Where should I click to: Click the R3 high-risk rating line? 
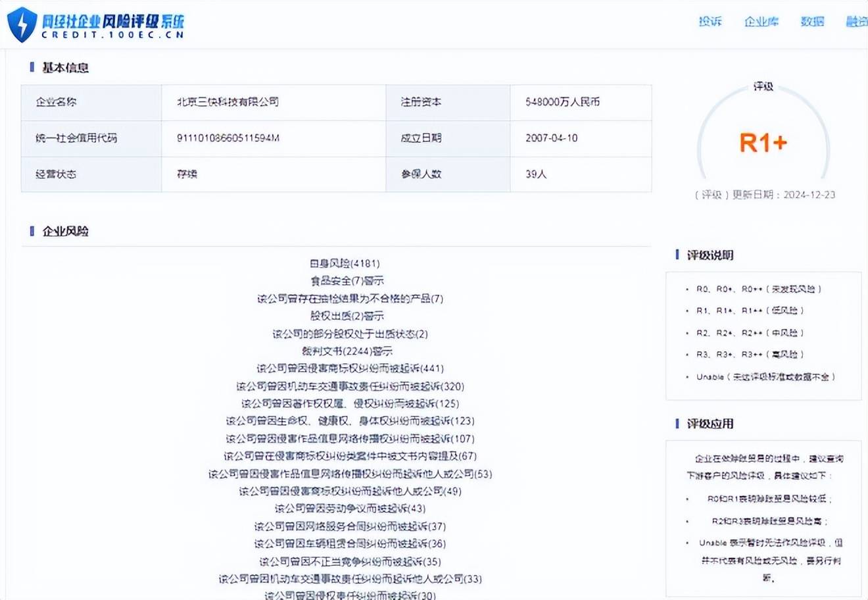(750, 355)
